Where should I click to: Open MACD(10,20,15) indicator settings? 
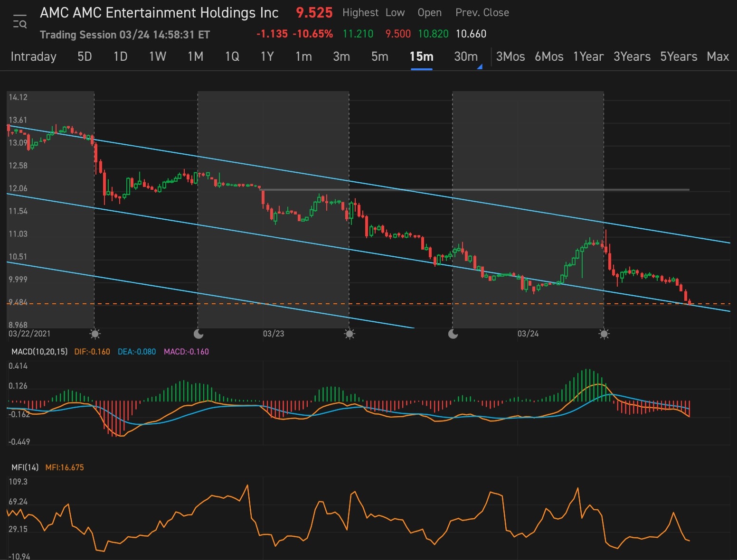click(39, 352)
